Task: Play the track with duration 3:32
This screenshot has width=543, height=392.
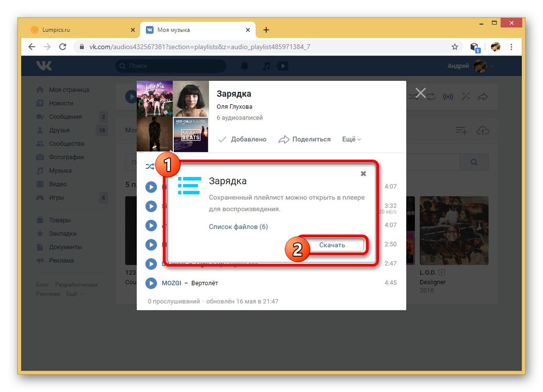Action: pos(151,206)
